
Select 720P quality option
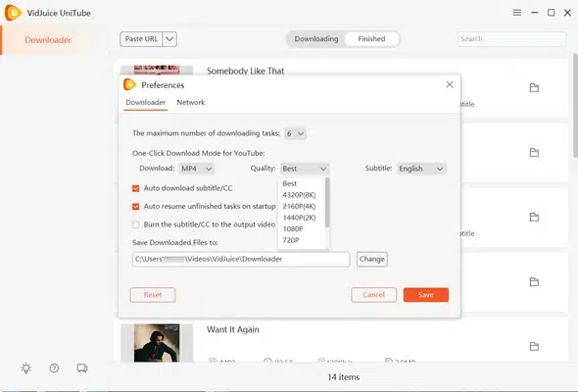click(291, 240)
